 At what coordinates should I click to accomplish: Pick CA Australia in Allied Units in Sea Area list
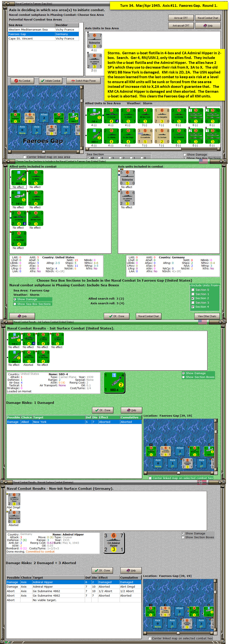click(x=145, y=136)
